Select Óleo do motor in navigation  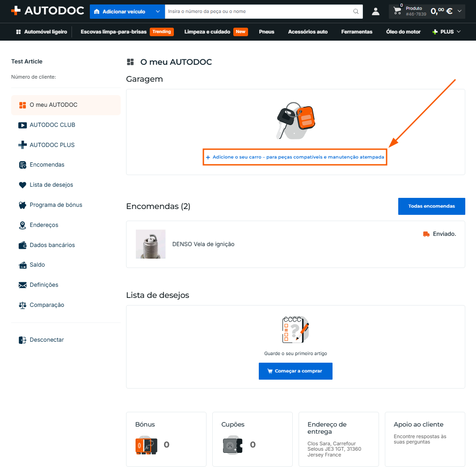point(403,32)
